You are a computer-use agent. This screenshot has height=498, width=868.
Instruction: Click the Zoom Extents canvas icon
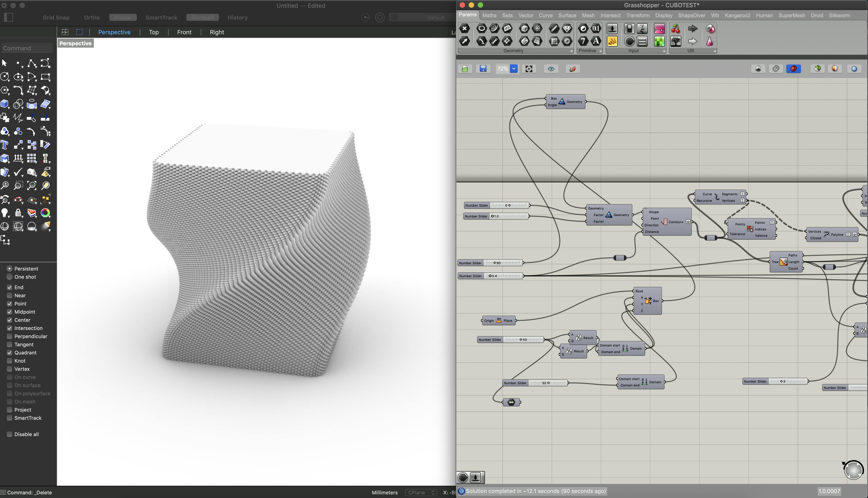click(529, 69)
